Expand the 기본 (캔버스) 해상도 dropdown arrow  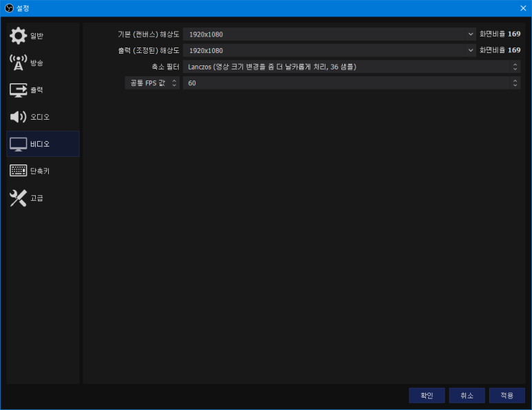click(471, 34)
